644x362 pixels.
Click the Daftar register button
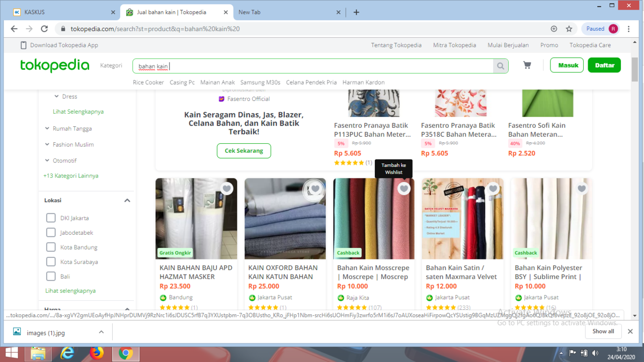tap(604, 65)
